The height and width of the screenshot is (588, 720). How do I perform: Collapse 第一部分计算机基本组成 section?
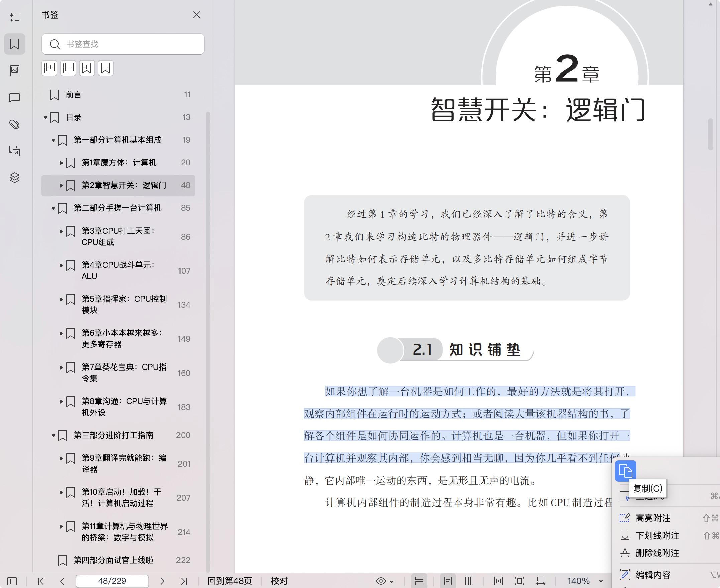pyautogui.click(x=53, y=140)
